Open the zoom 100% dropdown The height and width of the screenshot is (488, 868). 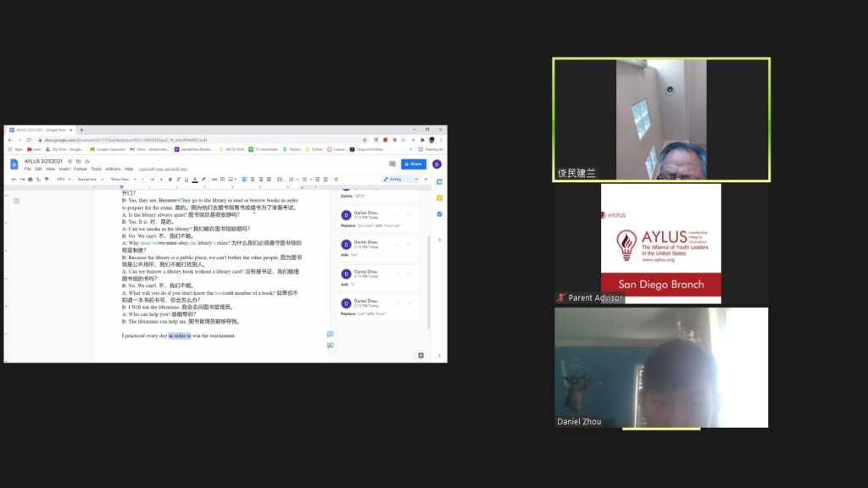[63, 180]
